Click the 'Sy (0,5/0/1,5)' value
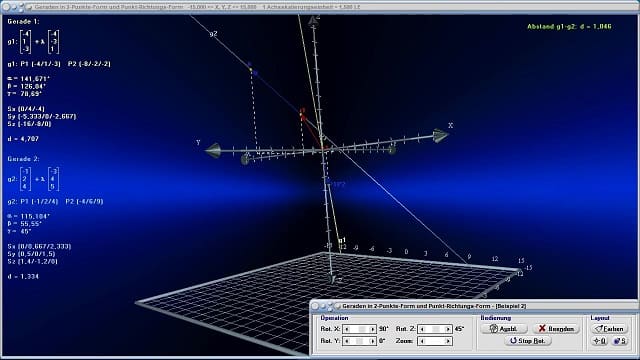Screen dimensions: 640x360 coord(31,254)
